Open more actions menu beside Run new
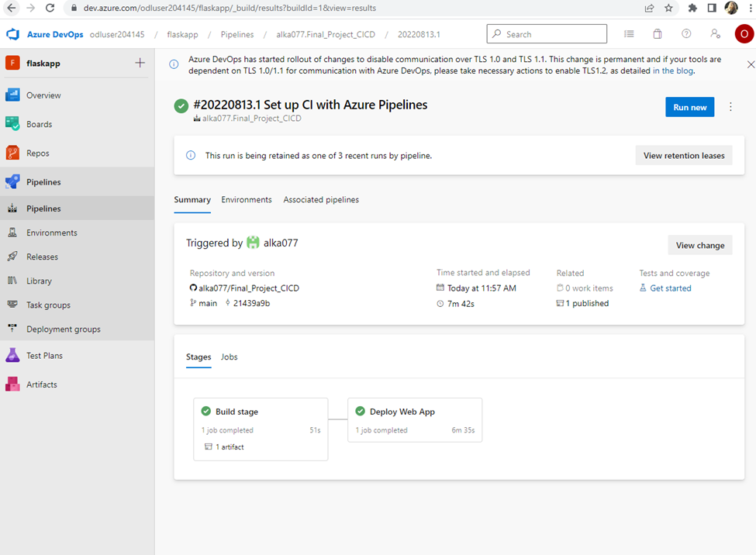 point(730,107)
